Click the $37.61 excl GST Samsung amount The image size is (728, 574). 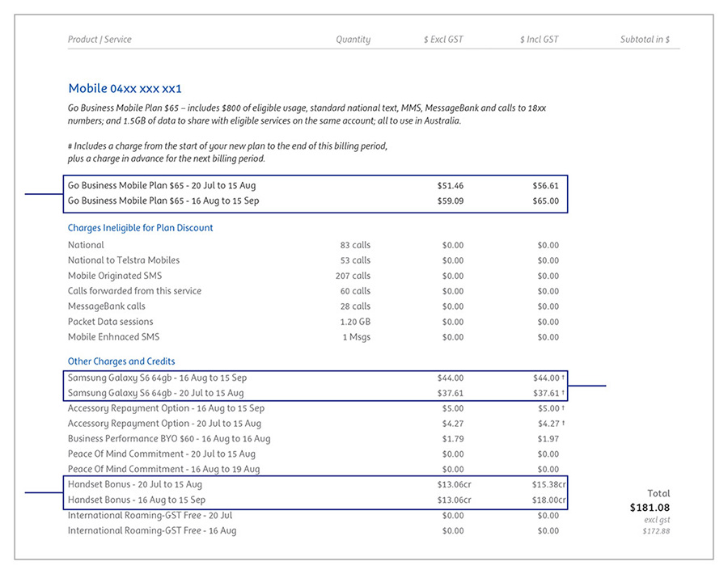coord(451,394)
